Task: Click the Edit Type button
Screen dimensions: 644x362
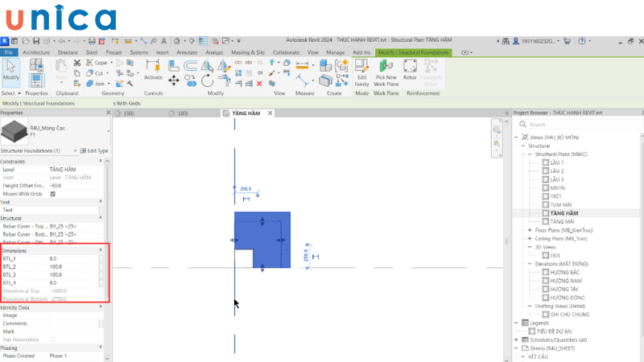Action: click(95, 150)
